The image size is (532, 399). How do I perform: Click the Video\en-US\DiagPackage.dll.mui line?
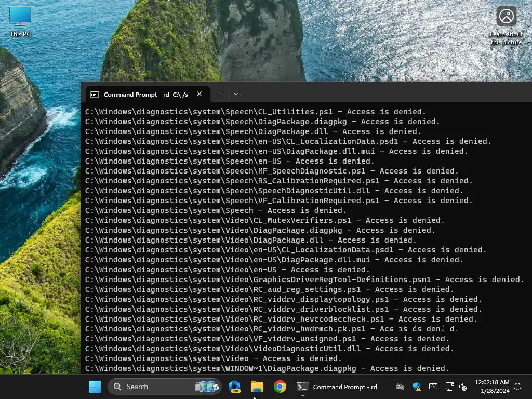(274, 260)
